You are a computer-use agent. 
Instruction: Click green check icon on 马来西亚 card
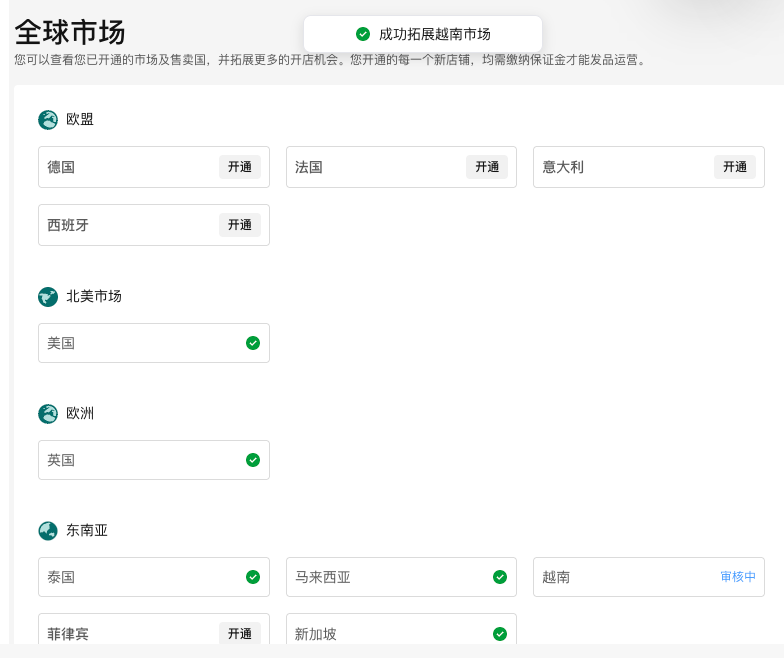click(x=500, y=577)
